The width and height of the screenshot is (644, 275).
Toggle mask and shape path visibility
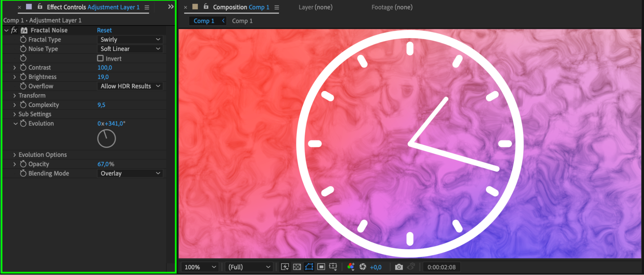309,267
